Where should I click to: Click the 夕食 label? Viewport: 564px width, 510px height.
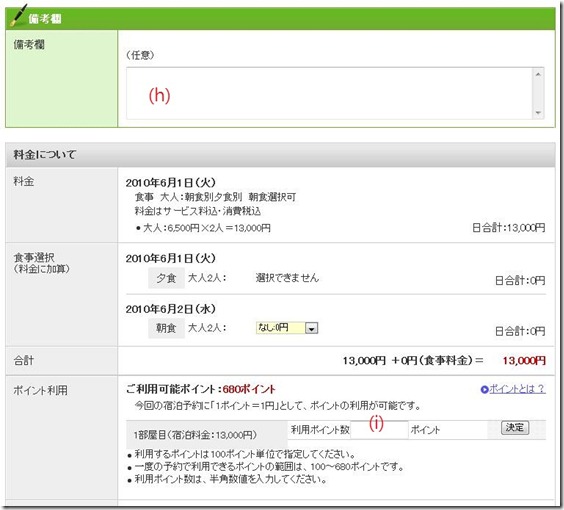(x=166, y=278)
